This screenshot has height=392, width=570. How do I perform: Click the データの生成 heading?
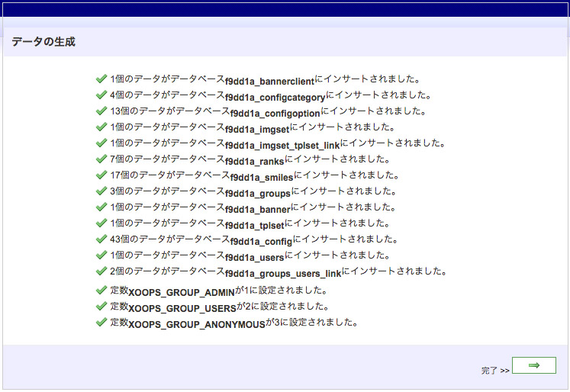click(43, 42)
